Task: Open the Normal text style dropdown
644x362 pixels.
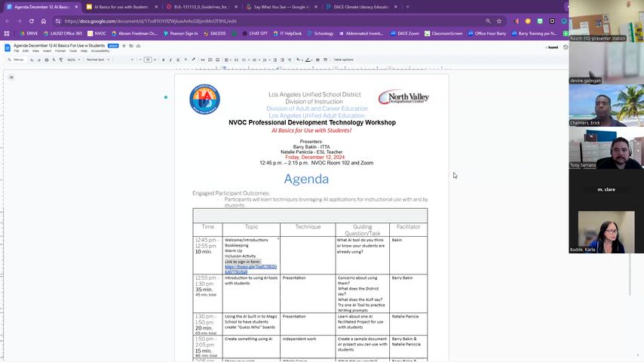Action: [98, 60]
